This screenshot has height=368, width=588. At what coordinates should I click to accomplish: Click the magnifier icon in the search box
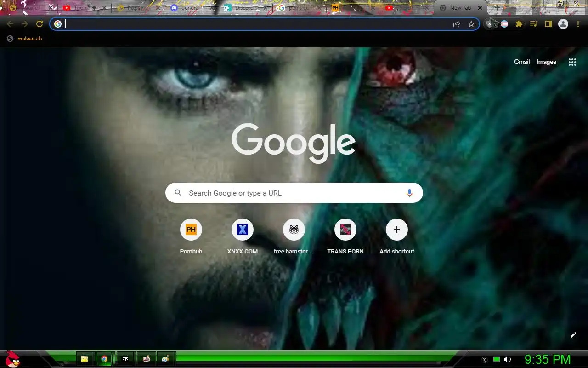click(x=178, y=193)
